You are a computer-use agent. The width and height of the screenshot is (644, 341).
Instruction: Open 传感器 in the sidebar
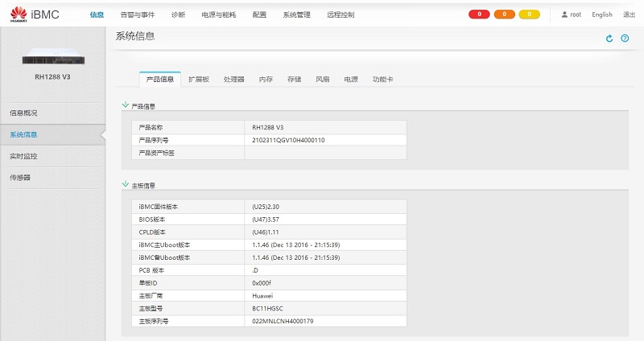coord(52,178)
